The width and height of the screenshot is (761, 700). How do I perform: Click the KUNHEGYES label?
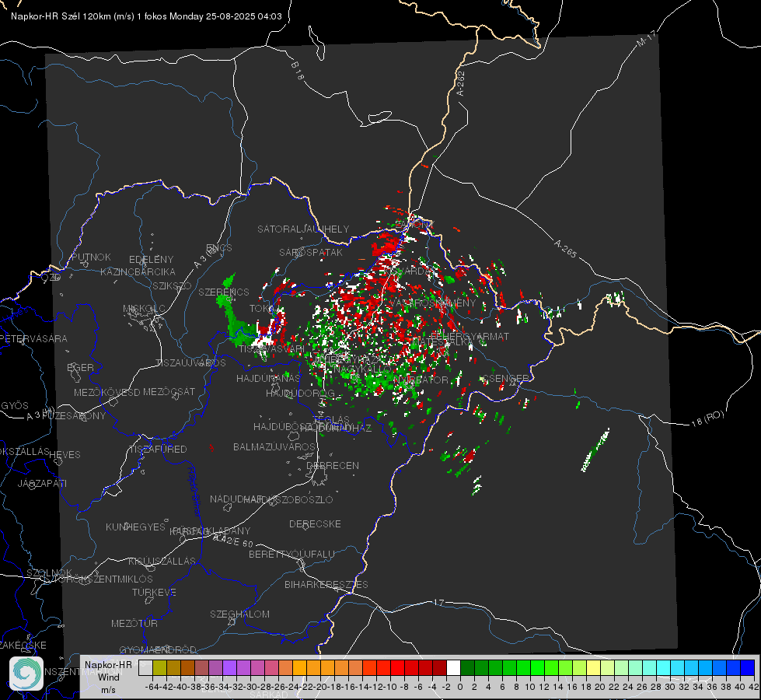(x=135, y=527)
